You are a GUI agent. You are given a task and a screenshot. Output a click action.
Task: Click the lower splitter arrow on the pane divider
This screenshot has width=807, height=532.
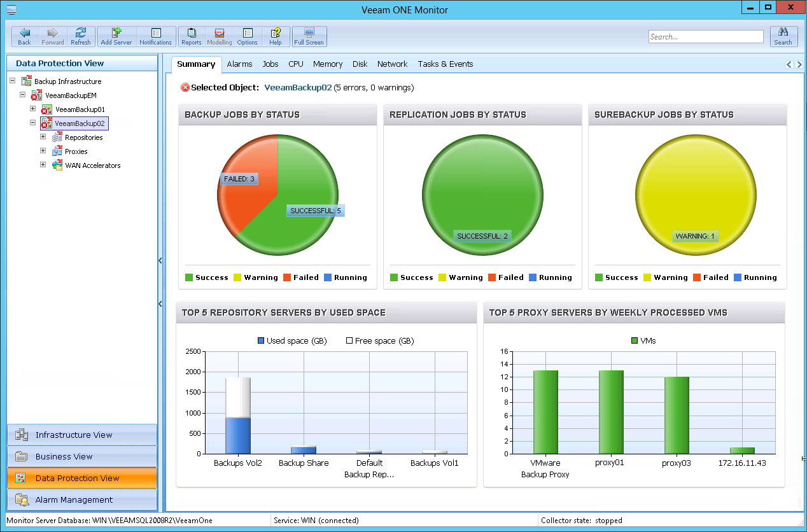pyautogui.click(x=160, y=304)
